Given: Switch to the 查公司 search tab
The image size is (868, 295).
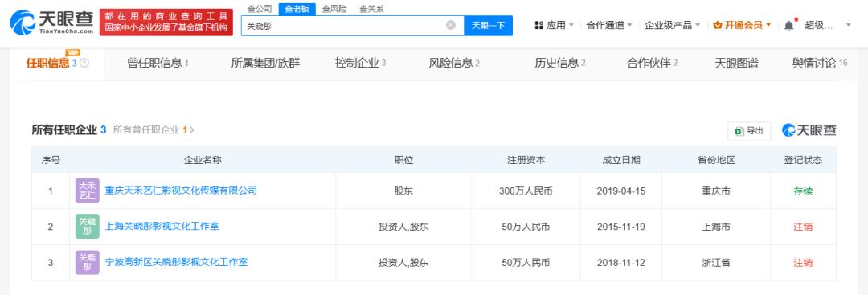Looking at the screenshot, I should tap(259, 9).
